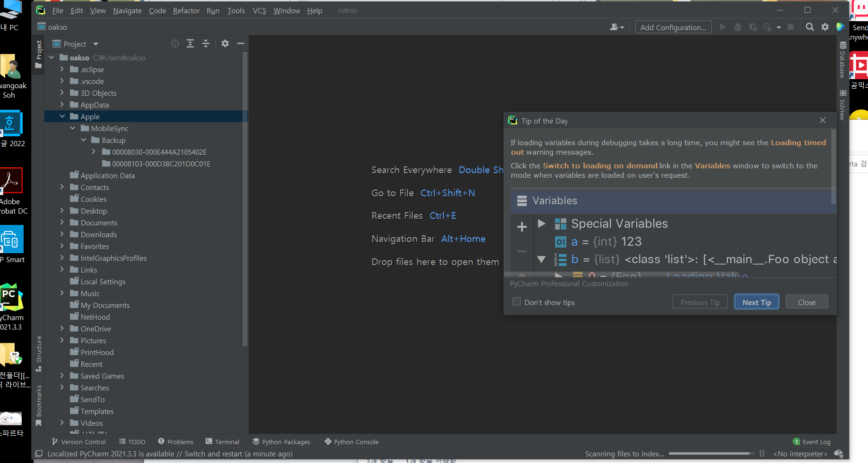868x463 pixels.
Task: Open the Database side panel
Action: tap(843, 60)
